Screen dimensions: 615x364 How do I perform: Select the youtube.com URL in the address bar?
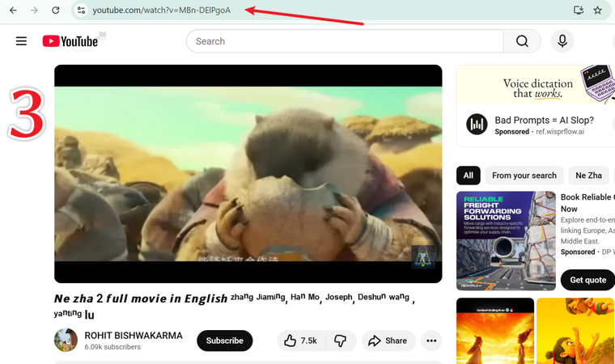coord(162,11)
